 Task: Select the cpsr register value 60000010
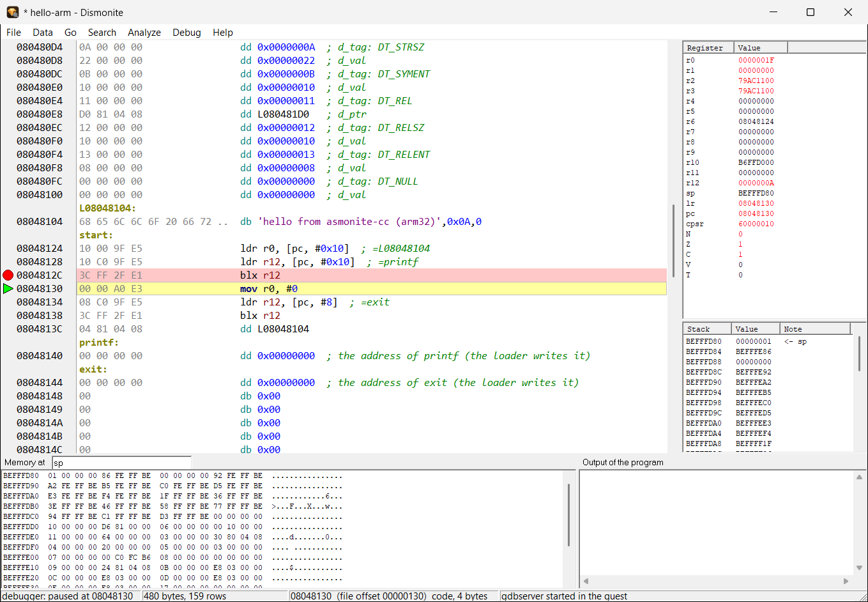(756, 224)
